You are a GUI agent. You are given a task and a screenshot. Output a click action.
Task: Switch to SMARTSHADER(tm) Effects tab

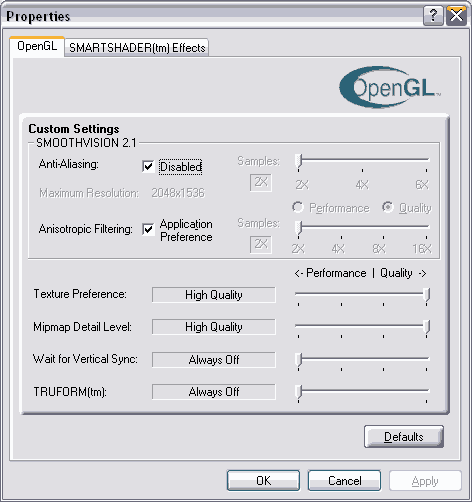tap(137, 48)
